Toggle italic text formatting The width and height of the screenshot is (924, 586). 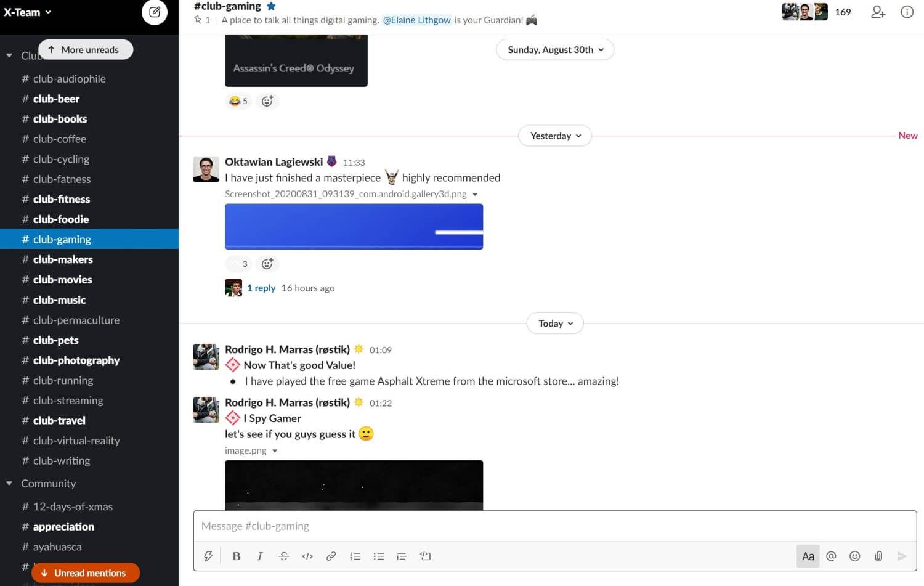(260, 556)
